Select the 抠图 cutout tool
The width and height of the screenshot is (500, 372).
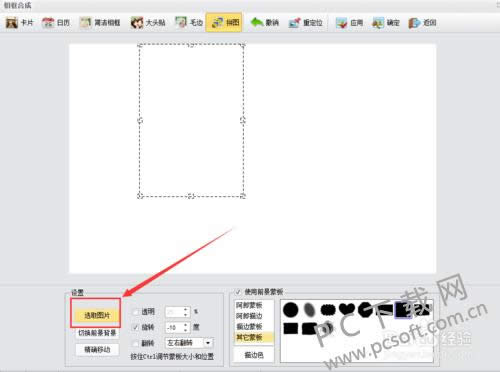point(224,23)
